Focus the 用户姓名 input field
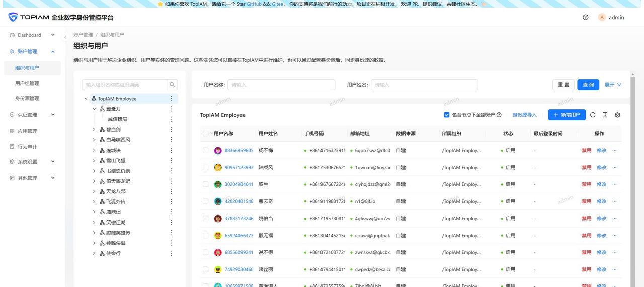Image resolution: width=644 pixels, height=287 pixels. click(425, 85)
